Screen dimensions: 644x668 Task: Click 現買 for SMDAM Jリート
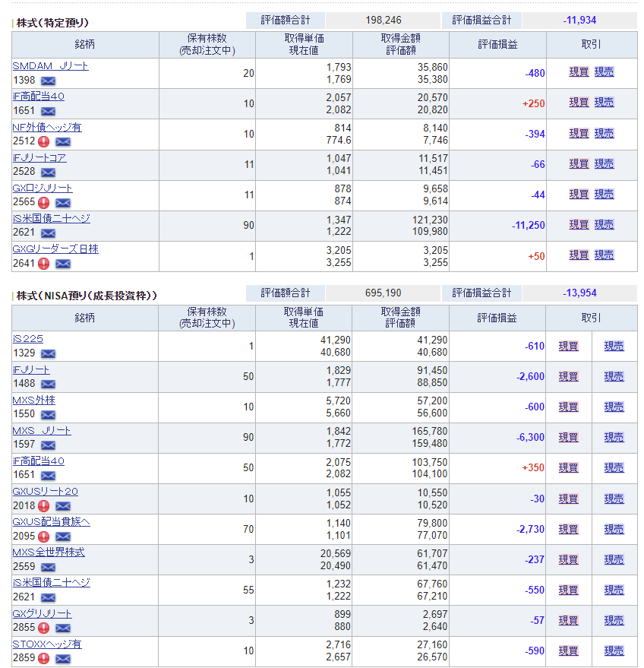[579, 71]
